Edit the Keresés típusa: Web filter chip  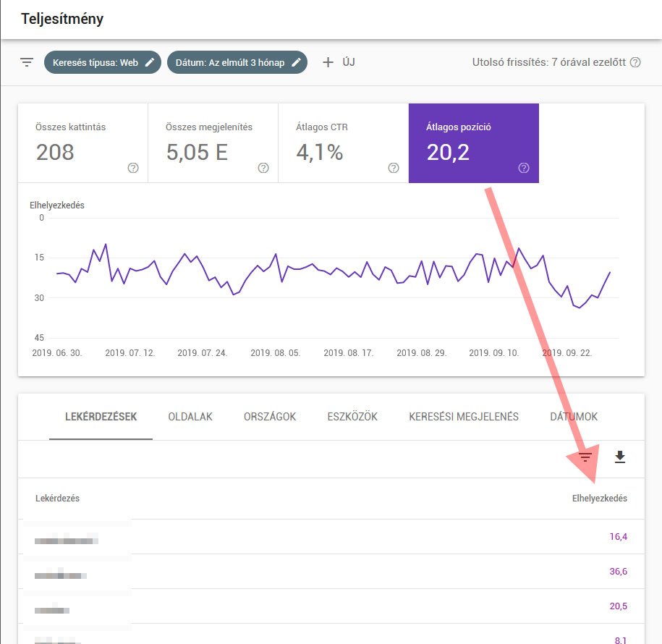[101, 62]
